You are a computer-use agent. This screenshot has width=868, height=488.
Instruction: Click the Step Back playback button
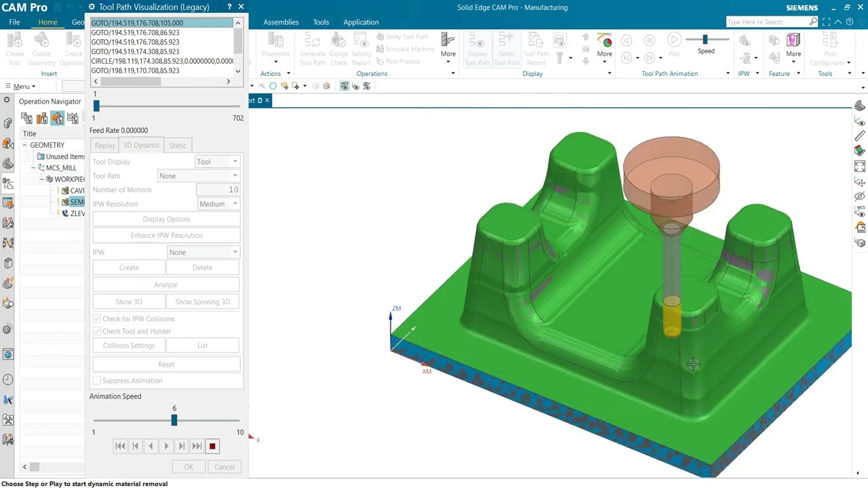point(151,446)
